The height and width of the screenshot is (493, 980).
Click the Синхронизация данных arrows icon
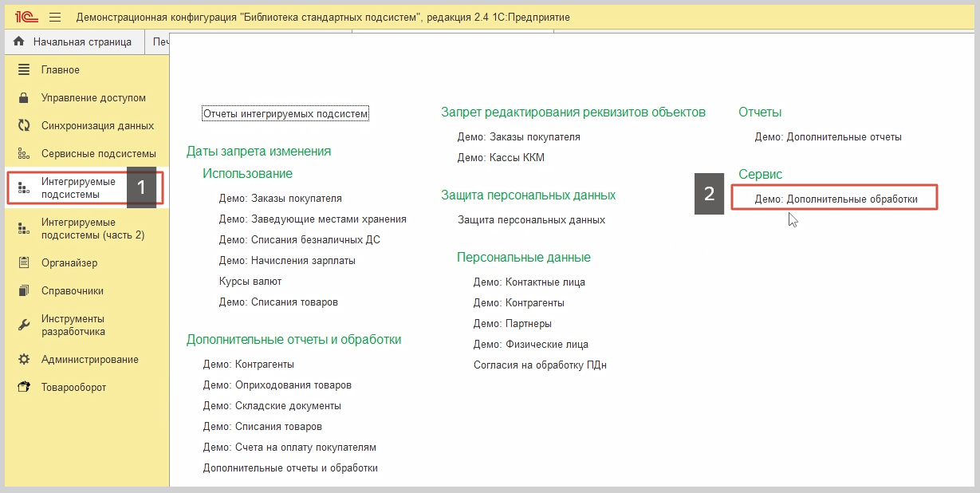click(24, 126)
